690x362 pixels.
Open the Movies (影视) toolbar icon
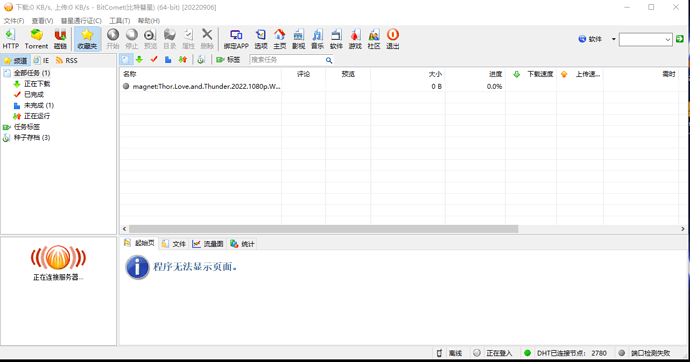(298, 39)
